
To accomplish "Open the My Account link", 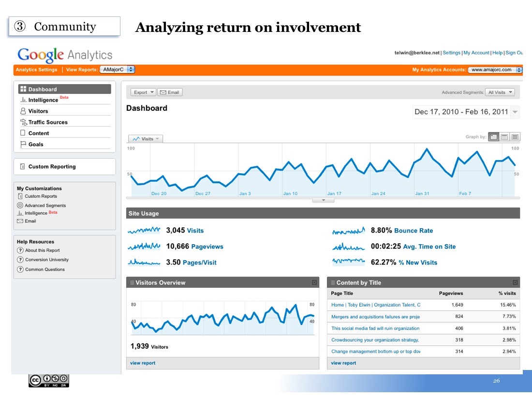I will [476, 53].
